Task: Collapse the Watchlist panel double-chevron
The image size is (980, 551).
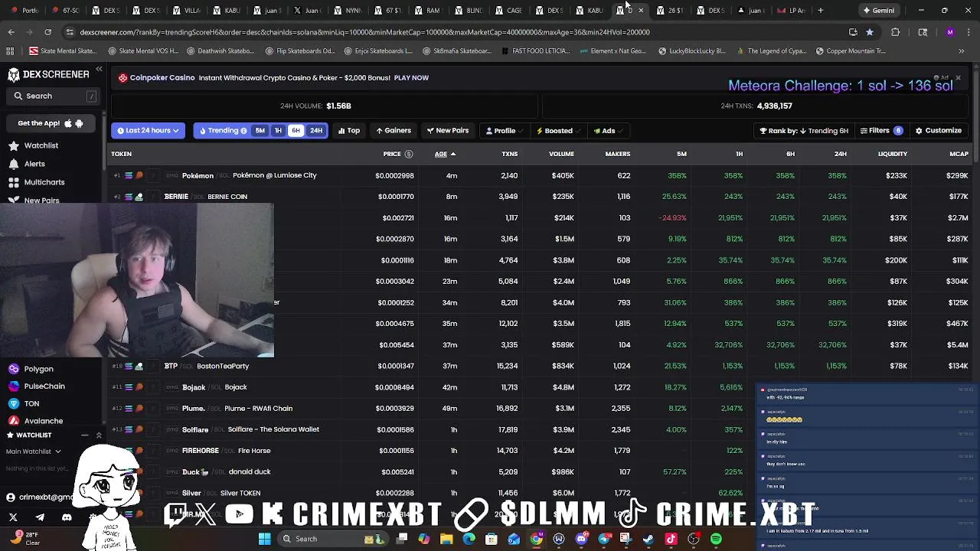Action: tap(99, 435)
